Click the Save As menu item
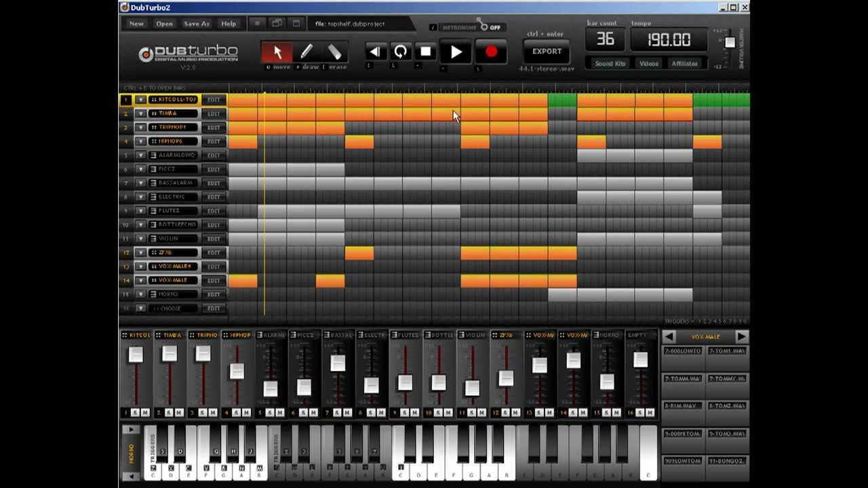 (197, 24)
